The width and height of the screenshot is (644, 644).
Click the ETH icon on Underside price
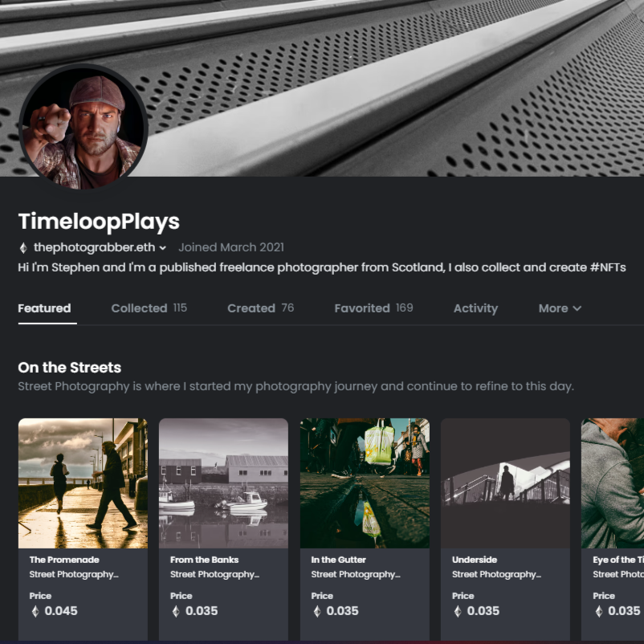pos(458,611)
